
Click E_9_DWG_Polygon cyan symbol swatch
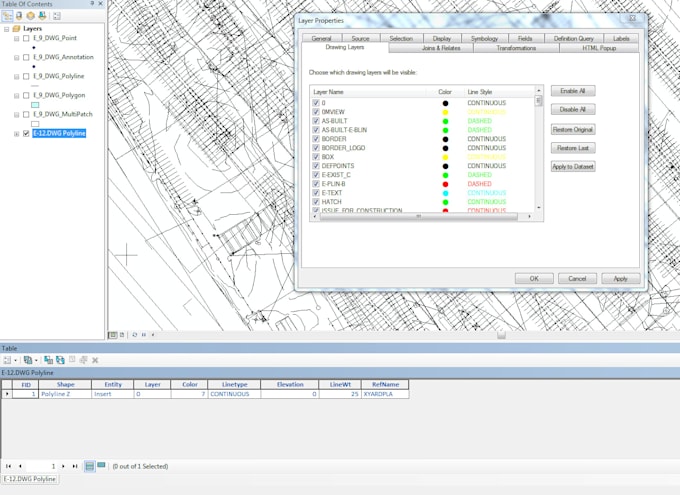click(x=35, y=105)
